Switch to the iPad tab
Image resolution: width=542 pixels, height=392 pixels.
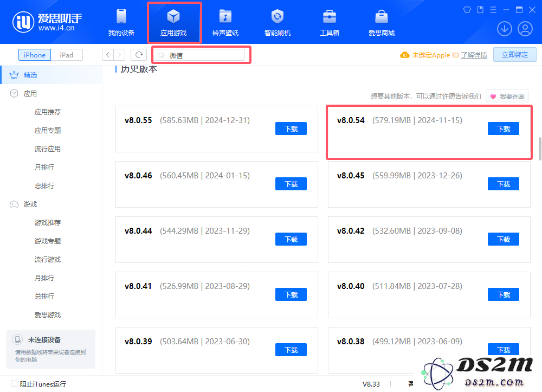[x=66, y=55]
